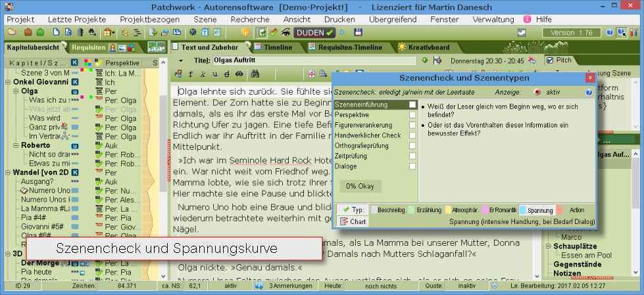
Task: Click the brown briefcase toolbar icon
Action: pos(28,32)
